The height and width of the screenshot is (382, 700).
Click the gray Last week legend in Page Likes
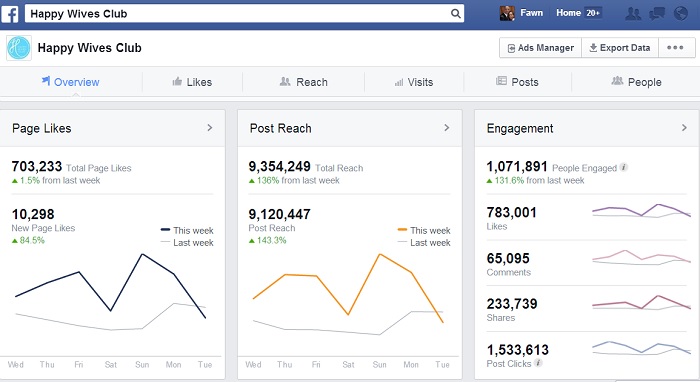point(188,243)
